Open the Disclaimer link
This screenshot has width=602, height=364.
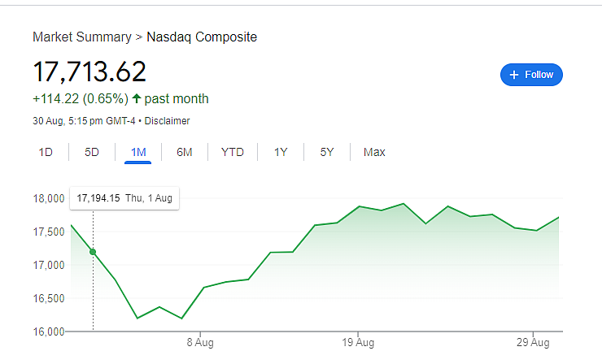point(168,121)
